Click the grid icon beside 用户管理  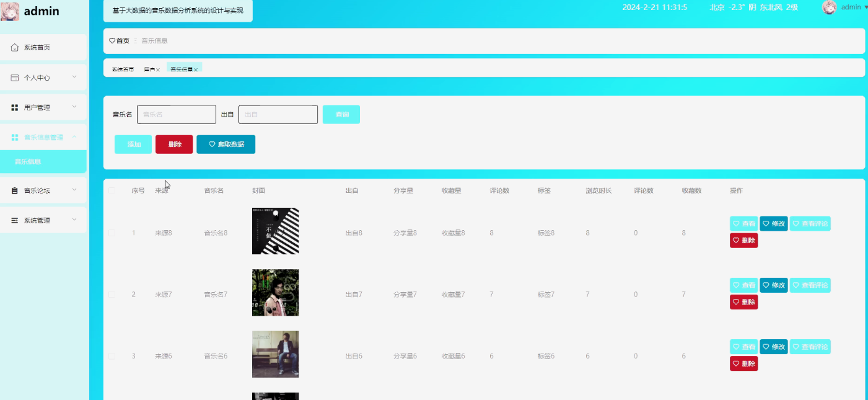click(x=15, y=107)
